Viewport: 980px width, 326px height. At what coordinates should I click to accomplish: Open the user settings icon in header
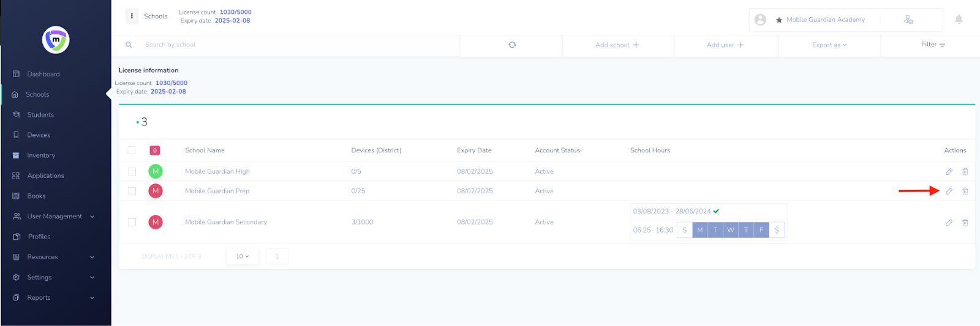click(908, 20)
